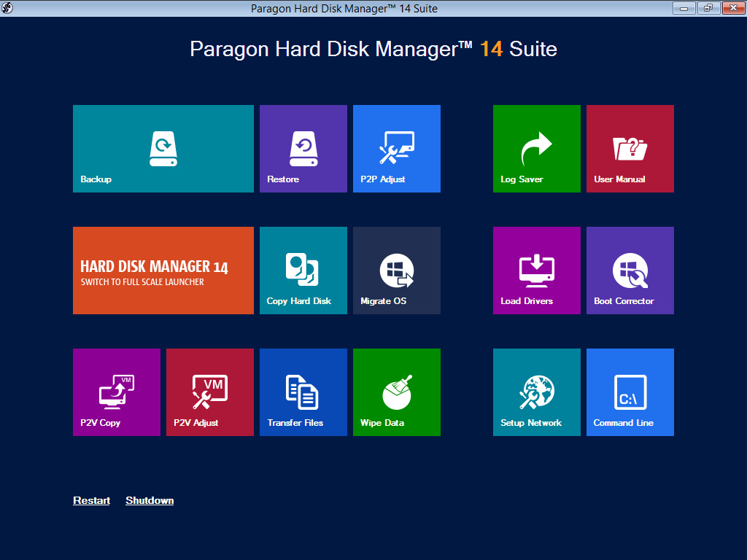This screenshot has width=747, height=560.
Task: Minimize the Paragon window
Action: click(684, 7)
